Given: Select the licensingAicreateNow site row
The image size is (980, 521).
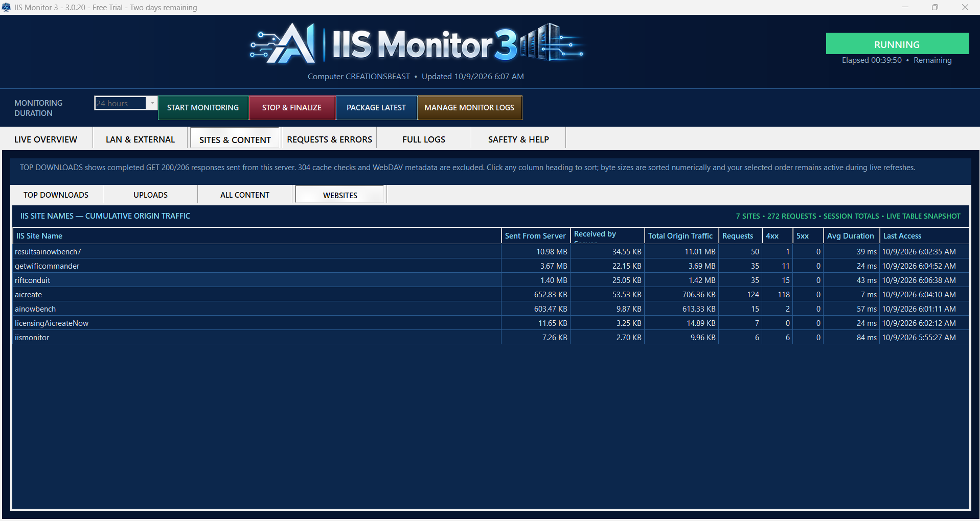Looking at the screenshot, I should pyautogui.click(x=491, y=323).
